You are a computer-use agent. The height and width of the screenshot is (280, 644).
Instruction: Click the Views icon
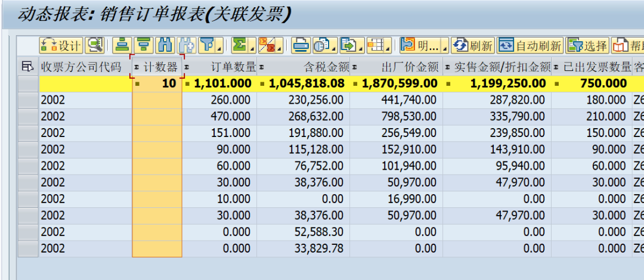(x=321, y=45)
